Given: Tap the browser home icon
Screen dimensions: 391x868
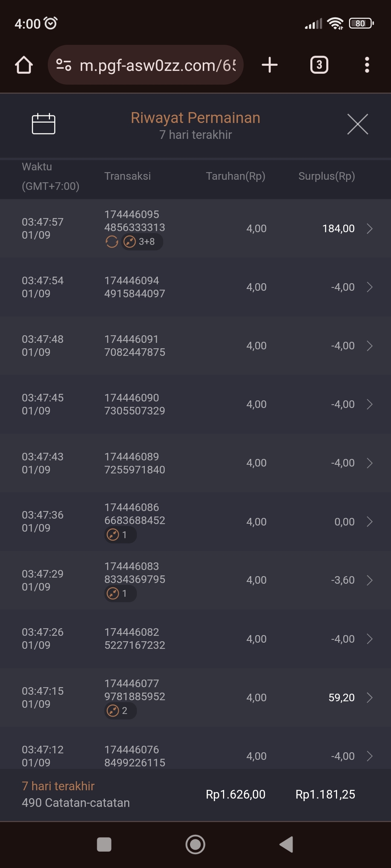Looking at the screenshot, I should point(24,65).
